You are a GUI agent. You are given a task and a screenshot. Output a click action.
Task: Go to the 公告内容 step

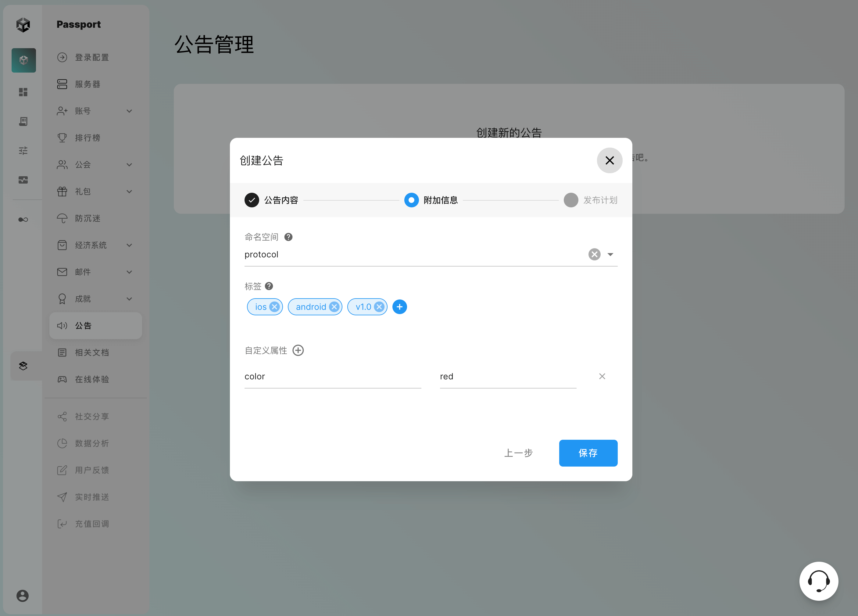pyautogui.click(x=272, y=200)
